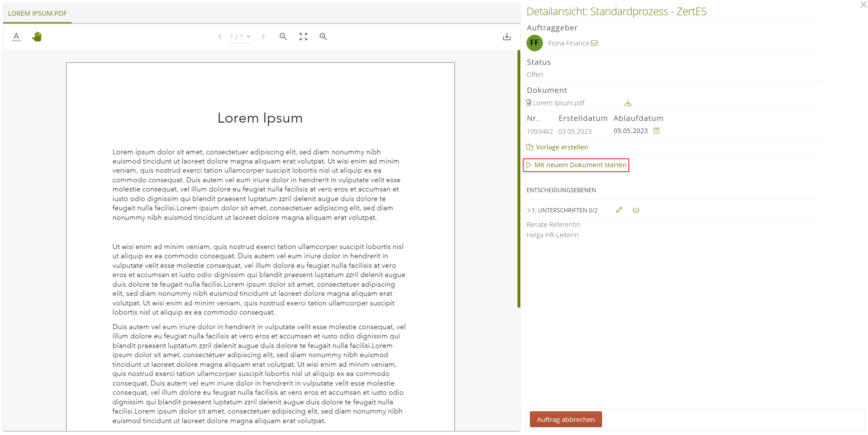Go to the next PDF page
Screen dimensions: 868x435
click(263, 36)
